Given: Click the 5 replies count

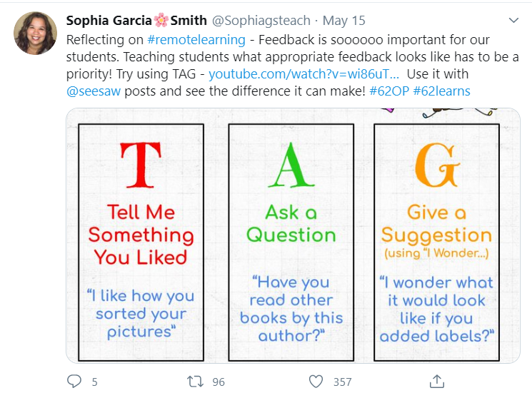Looking at the screenshot, I should tap(95, 382).
